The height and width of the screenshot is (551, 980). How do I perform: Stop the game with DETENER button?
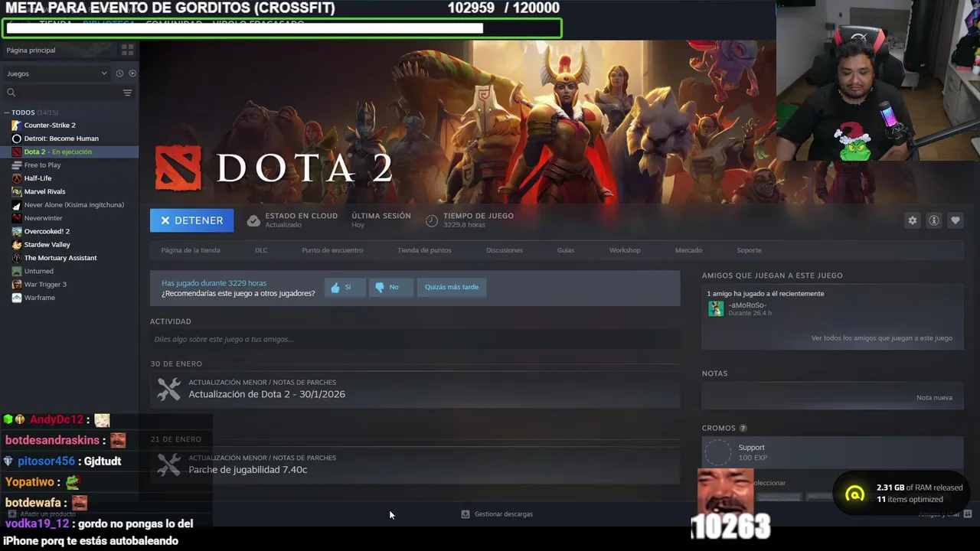point(191,220)
